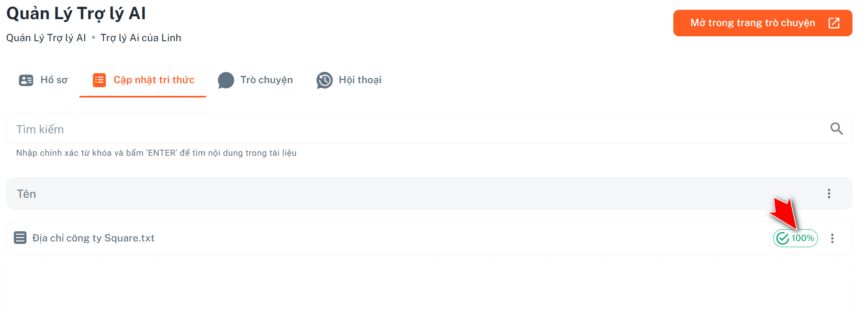Viewport: 868px width, 312px height.
Task: Switch to the Hồ sơ tab
Action: point(54,80)
